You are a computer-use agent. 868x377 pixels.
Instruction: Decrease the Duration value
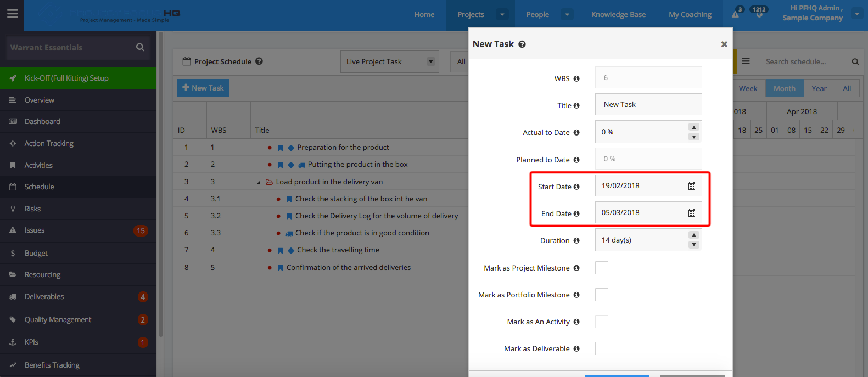pyautogui.click(x=694, y=245)
